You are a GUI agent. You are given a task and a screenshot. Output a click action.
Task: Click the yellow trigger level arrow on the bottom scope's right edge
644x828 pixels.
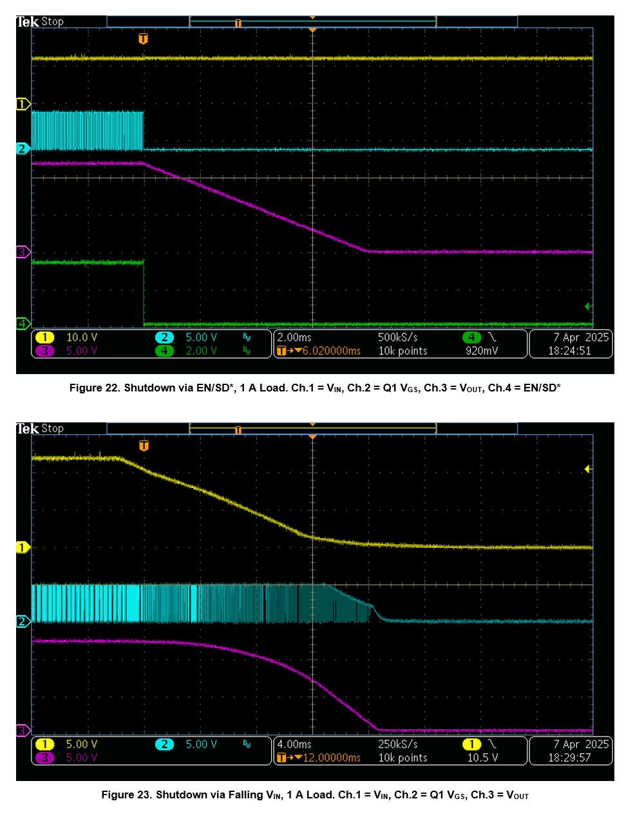tap(587, 469)
